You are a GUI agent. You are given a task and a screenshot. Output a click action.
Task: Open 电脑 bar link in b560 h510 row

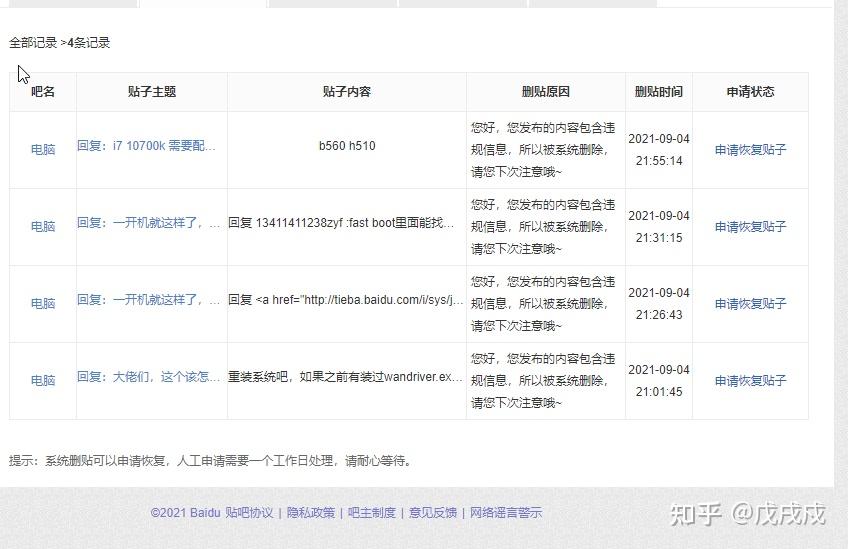[x=43, y=149]
